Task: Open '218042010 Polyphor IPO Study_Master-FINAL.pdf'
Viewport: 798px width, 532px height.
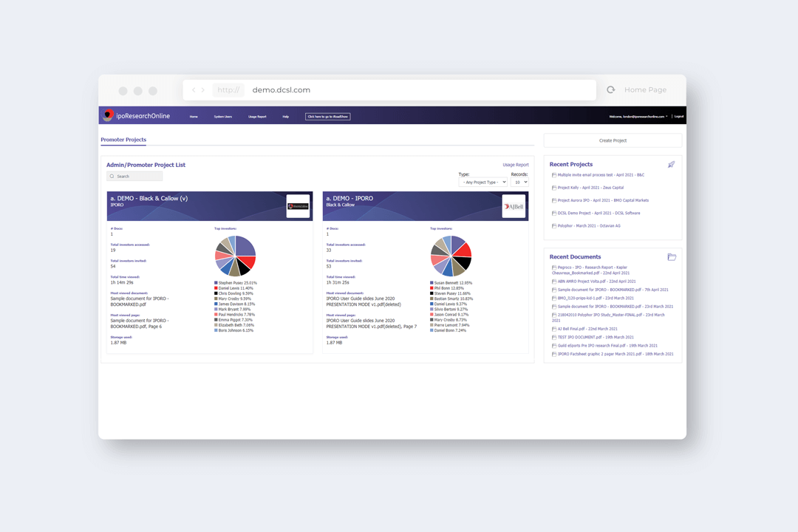Action: [608, 318]
